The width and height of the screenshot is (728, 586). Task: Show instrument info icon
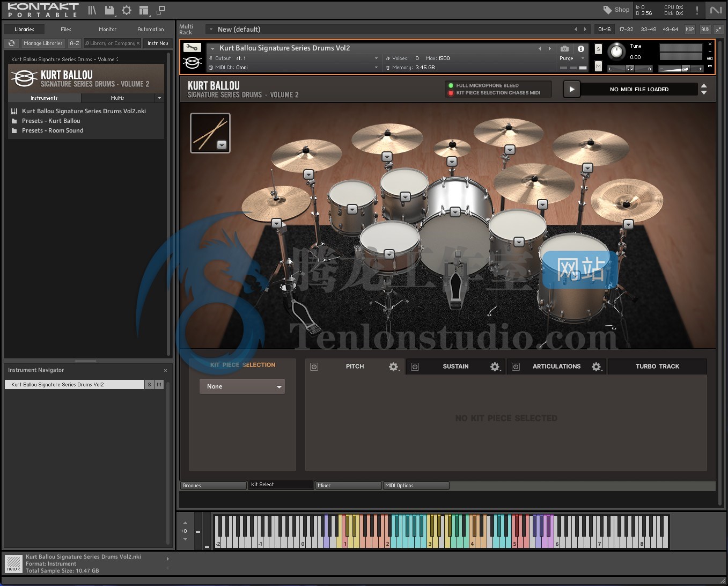pyautogui.click(x=581, y=48)
